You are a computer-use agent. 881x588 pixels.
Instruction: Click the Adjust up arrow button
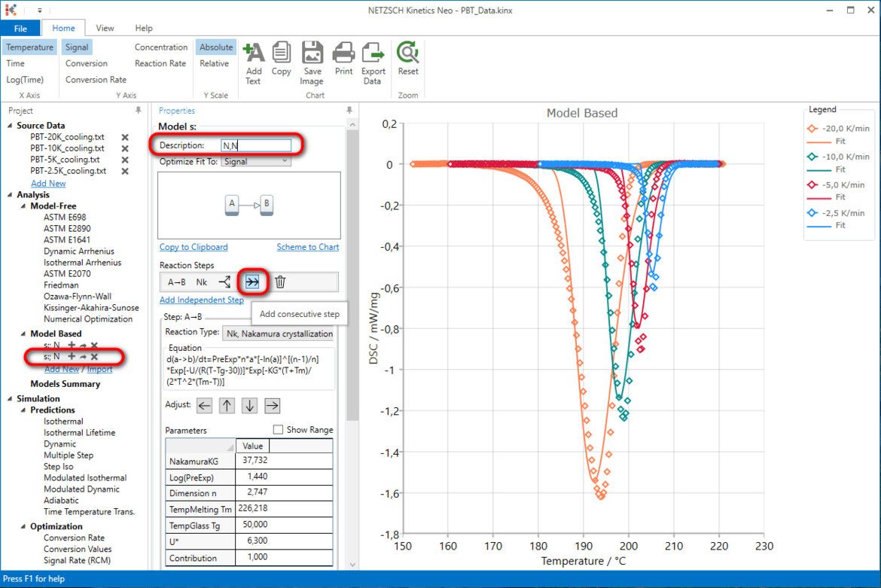click(227, 406)
